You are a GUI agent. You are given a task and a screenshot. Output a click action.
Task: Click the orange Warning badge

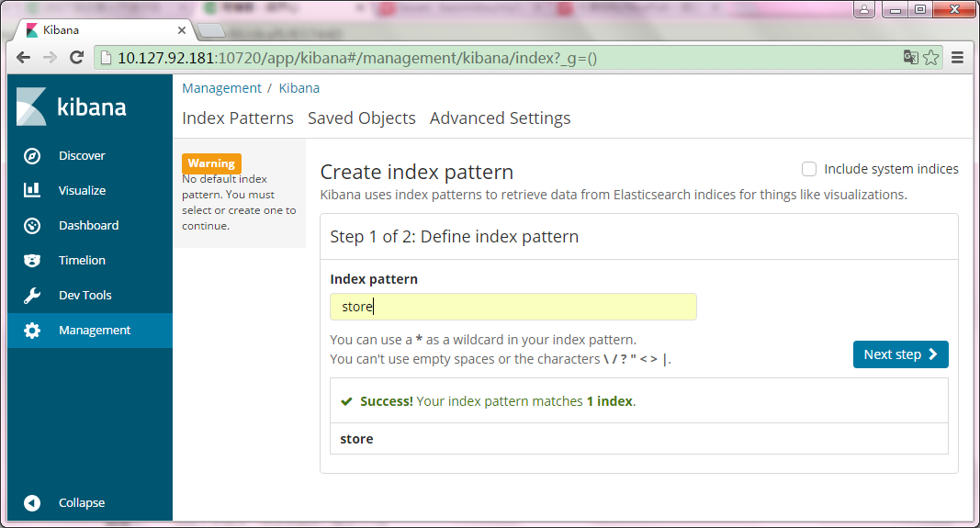211,163
